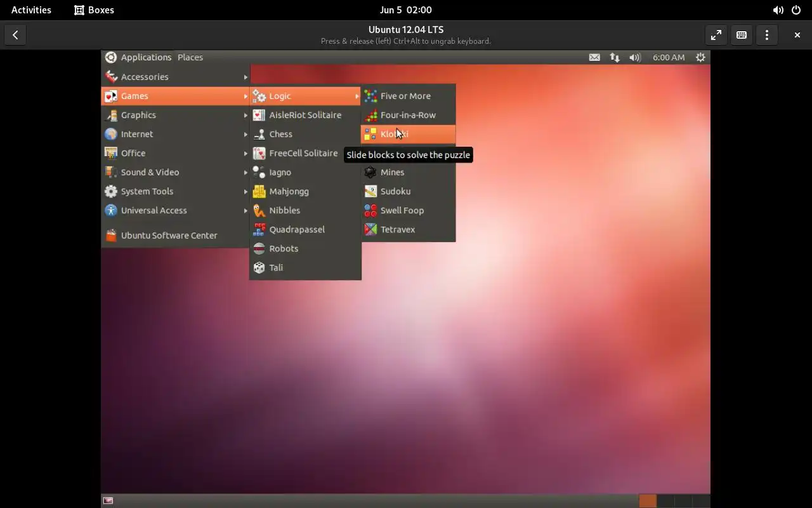The height and width of the screenshot is (508, 812).
Task: Open FreeCell Solitaire
Action: pyautogui.click(x=305, y=153)
